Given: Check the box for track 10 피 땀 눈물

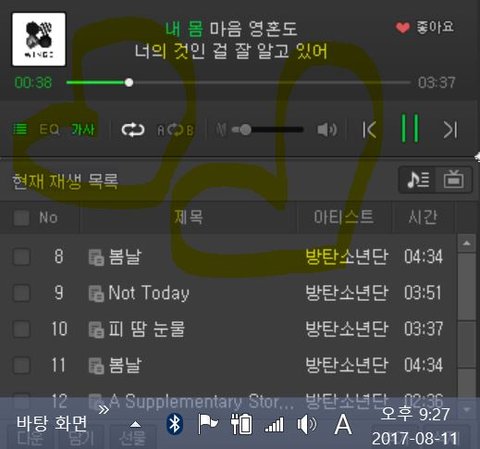Looking at the screenshot, I should pyautogui.click(x=21, y=329).
